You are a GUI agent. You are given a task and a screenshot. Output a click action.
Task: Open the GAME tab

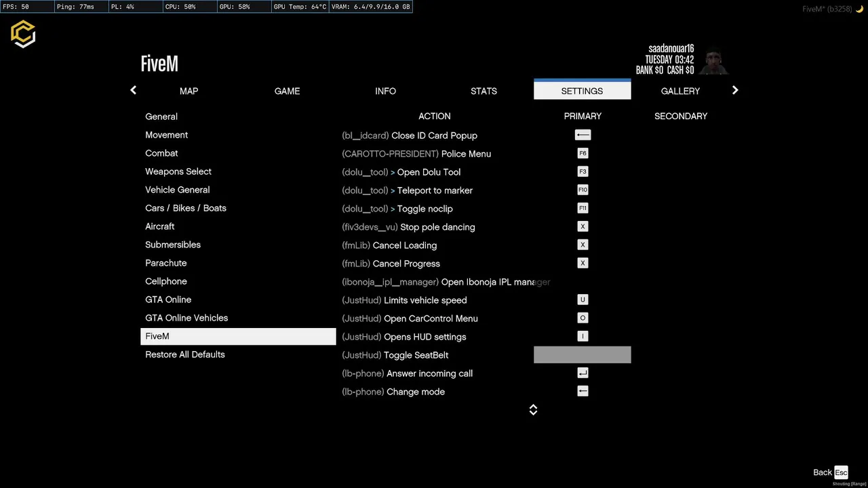pyautogui.click(x=287, y=91)
